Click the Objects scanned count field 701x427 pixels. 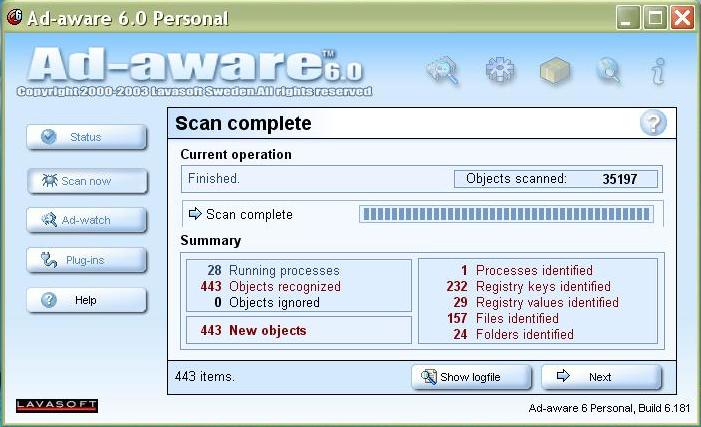(557, 179)
